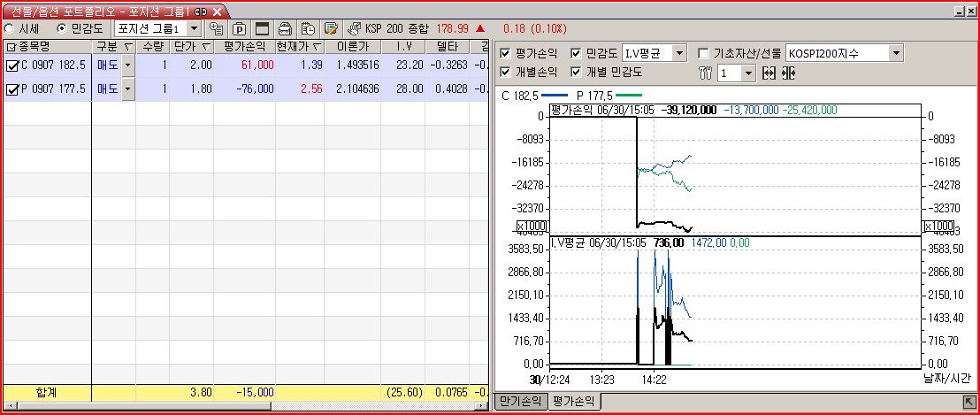The width and height of the screenshot is (980, 415).
Task: Sort by the 평가손익 column header
Action: pyautogui.click(x=244, y=46)
